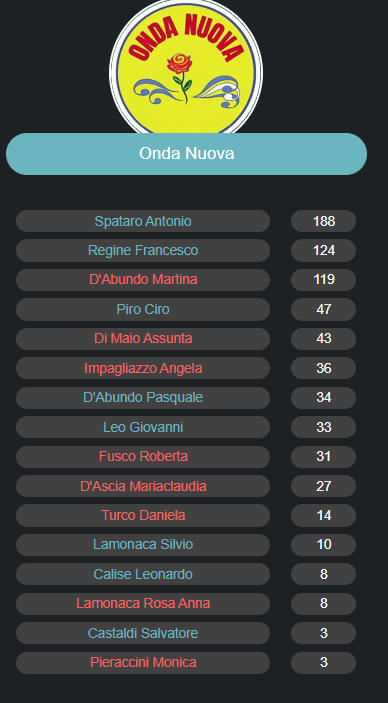Image resolution: width=388 pixels, height=703 pixels.
Task: Open Di Maio Assunta's row
Action: 143,338
